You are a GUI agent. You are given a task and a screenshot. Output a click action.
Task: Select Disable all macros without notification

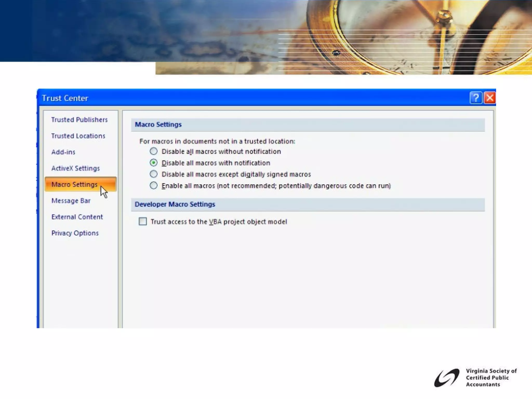coord(154,151)
